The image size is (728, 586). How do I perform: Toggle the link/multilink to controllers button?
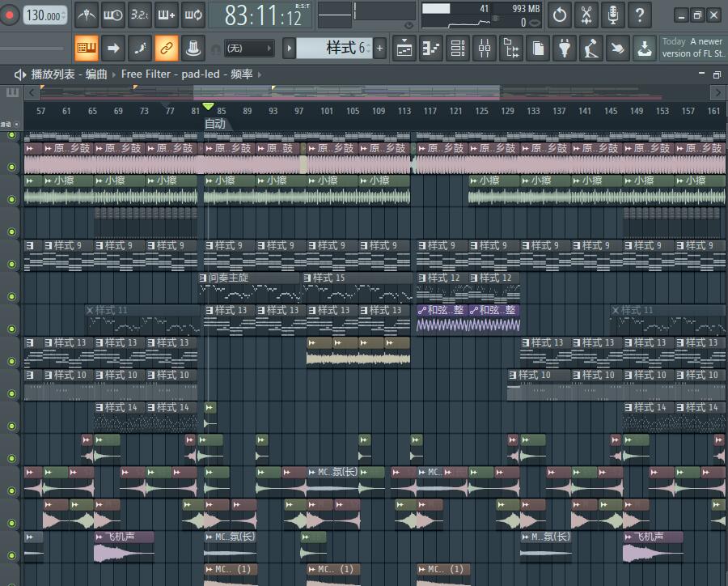click(166, 49)
